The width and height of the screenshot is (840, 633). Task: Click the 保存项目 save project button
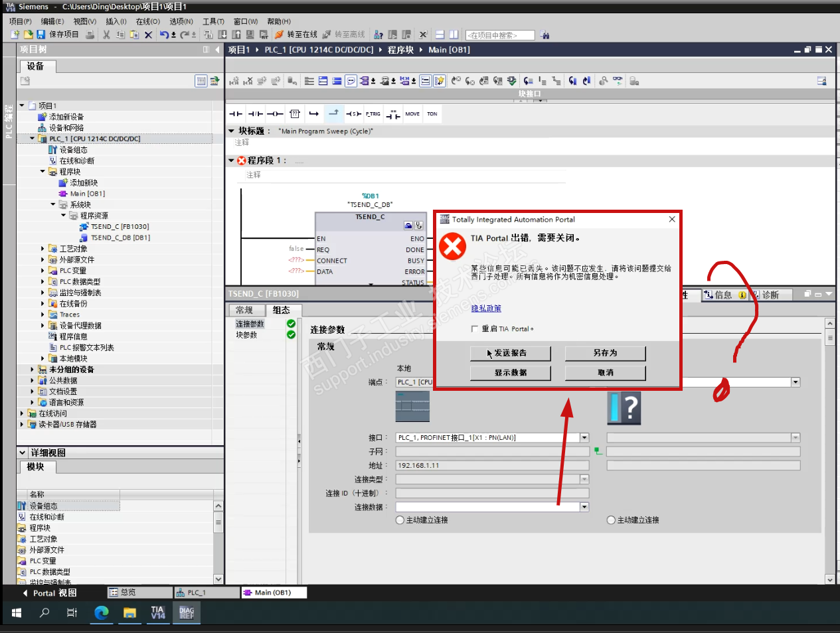pyautogui.click(x=58, y=35)
